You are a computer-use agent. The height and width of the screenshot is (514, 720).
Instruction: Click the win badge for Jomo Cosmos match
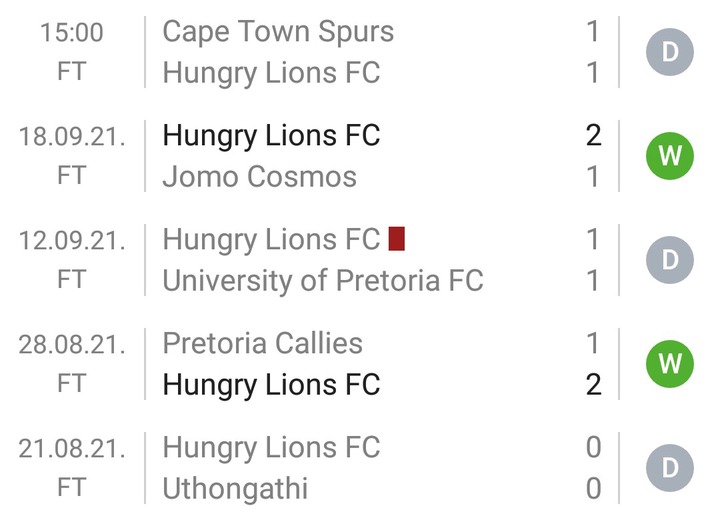point(669,156)
